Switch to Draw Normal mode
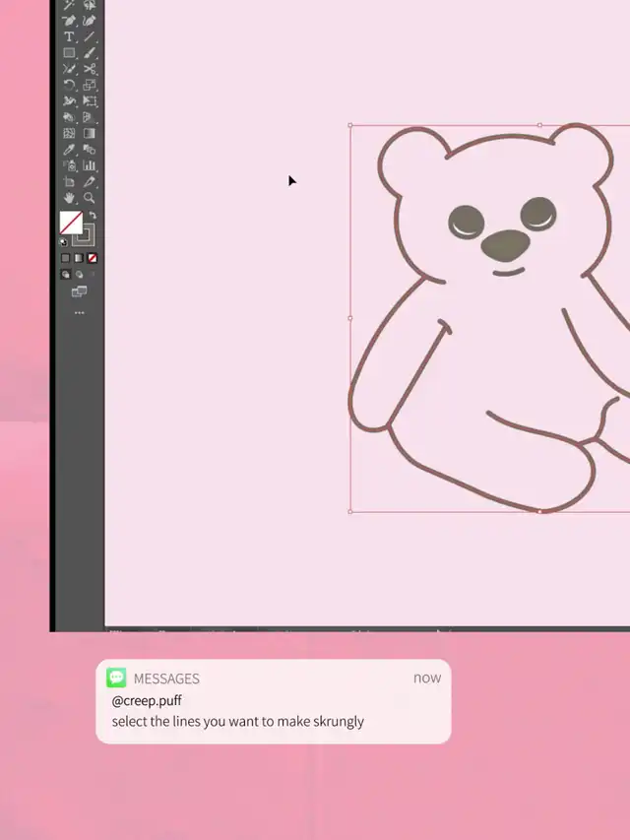The height and width of the screenshot is (840, 630). tap(66, 275)
